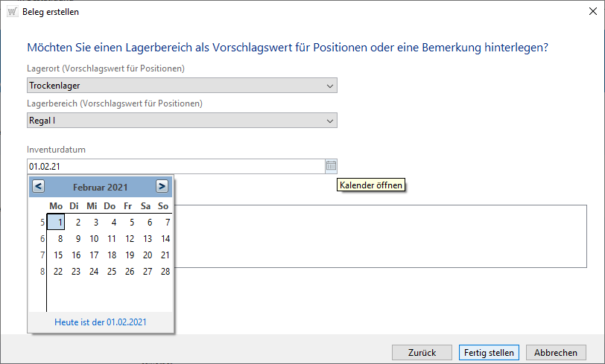Select February 1 in the calendar
This screenshot has height=364, width=605.
click(x=59, y=222)
